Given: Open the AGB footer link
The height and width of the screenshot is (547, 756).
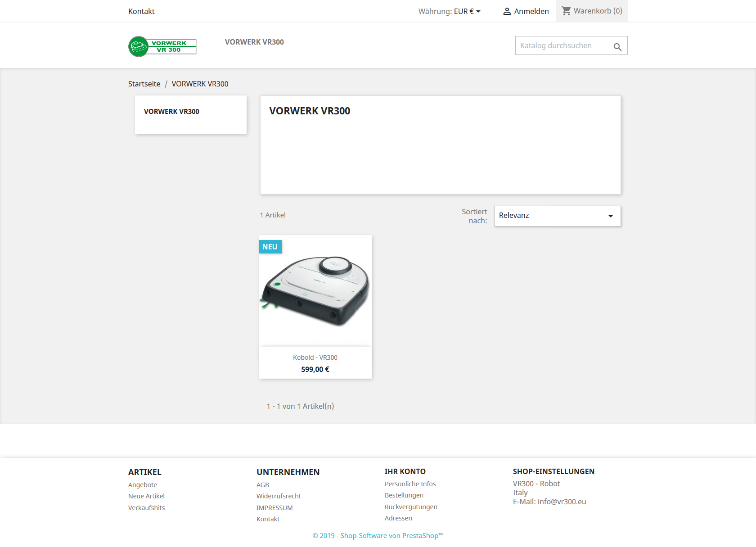Looking at the screenshot, I should pos(263,485).
